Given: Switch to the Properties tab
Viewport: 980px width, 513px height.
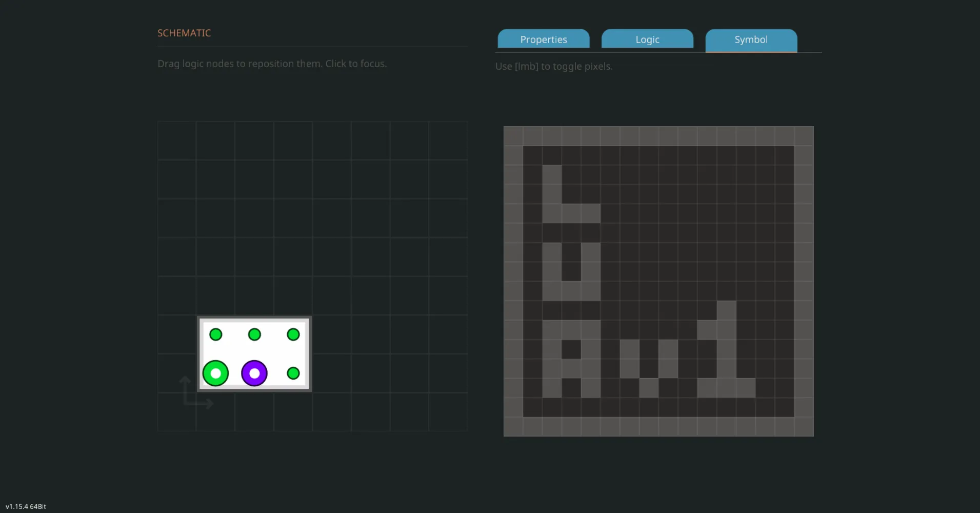Looking at the screenshot, I should coord(543,40).
